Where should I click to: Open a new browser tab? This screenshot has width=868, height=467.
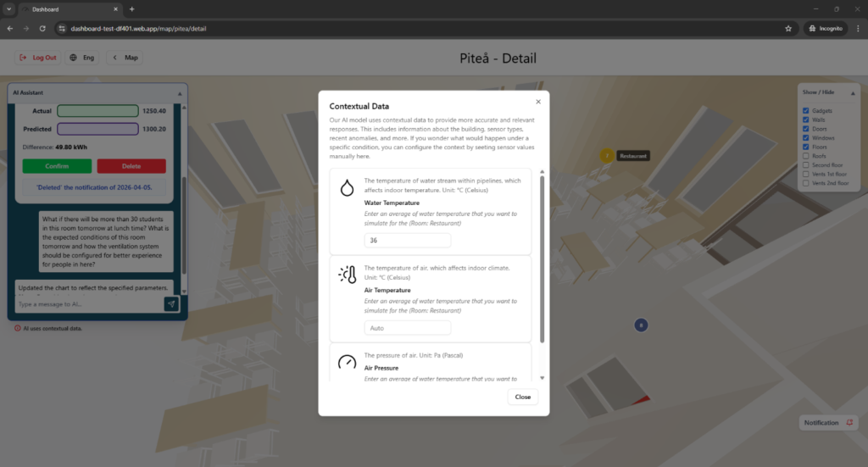[131, 8]
